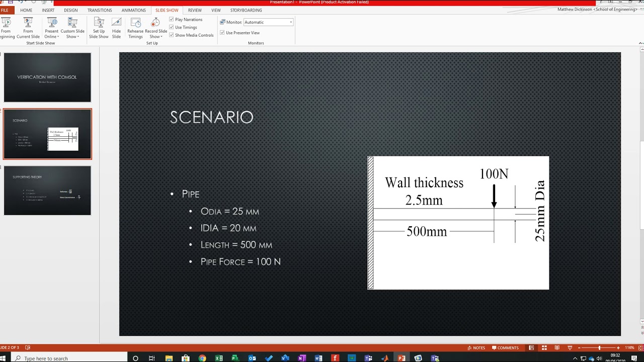Click SCENARIO slide title
644x362 pixels.
click(211, 117)
